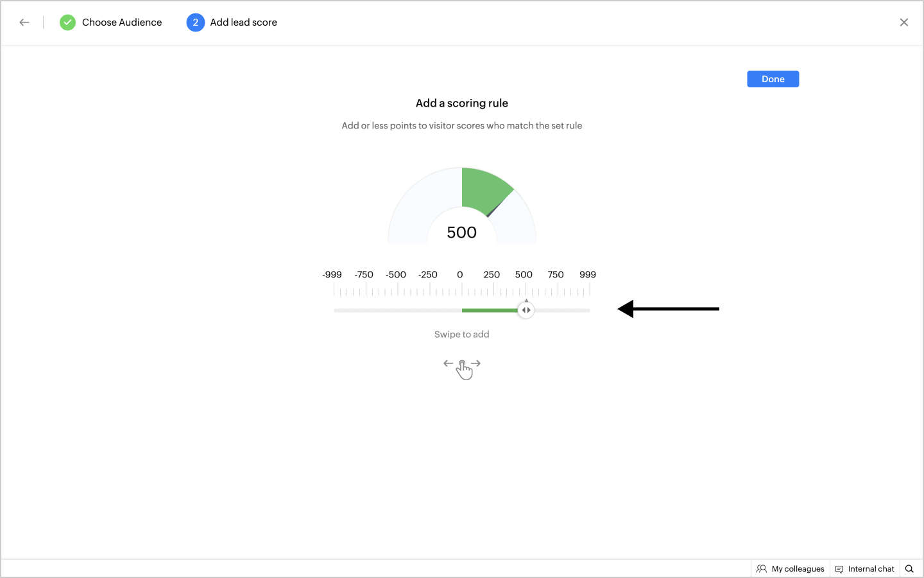Click the slider handle at 500
Image resolution: width=924 pixels, height=578 pixels.
click(526, 310)
